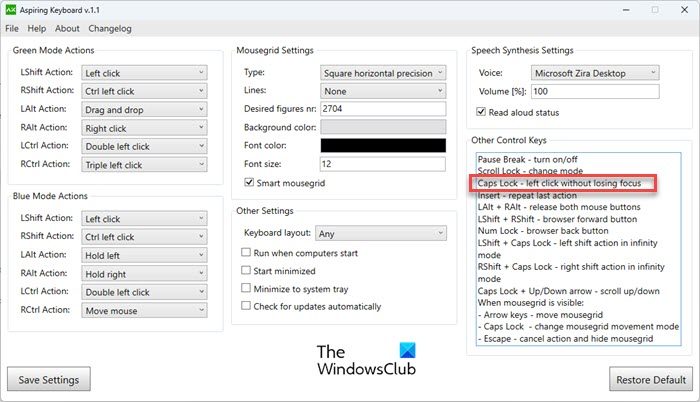
Task: Select 'LAlt + RAlt - release both mouse buttons'
Action: (559, 207)
